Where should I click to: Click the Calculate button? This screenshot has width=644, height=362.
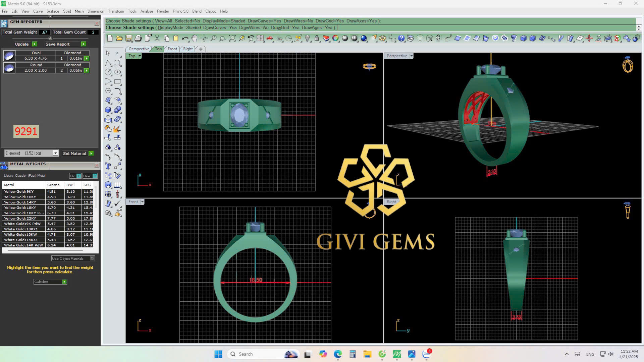(50, 282)
